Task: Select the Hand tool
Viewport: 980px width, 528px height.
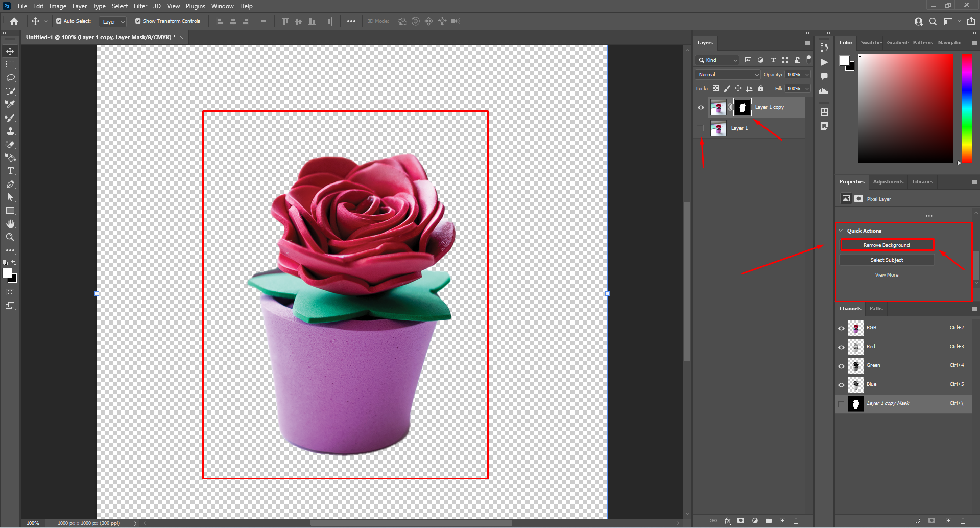Action: (x=10, y=223)
